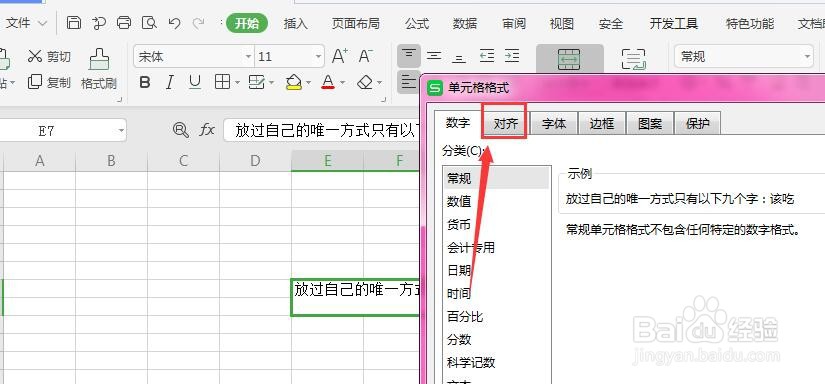
Task: Open the 审阅 ribbon tab
Action: (x=514, y=24)
